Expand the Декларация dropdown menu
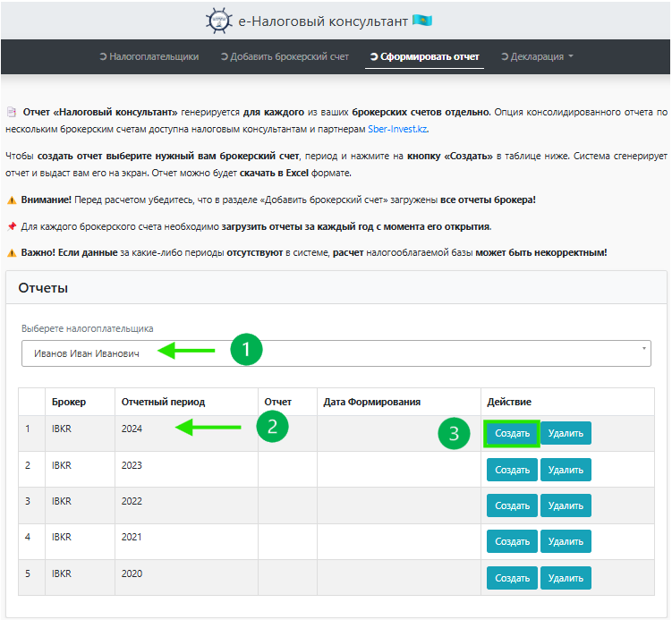Image resolution: width=672 pixels, height=620 pixels. (537, 56)
